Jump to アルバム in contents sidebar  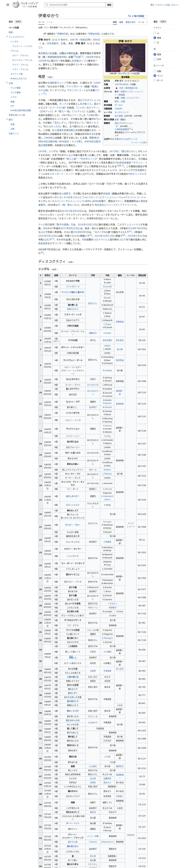pos(14,51)
